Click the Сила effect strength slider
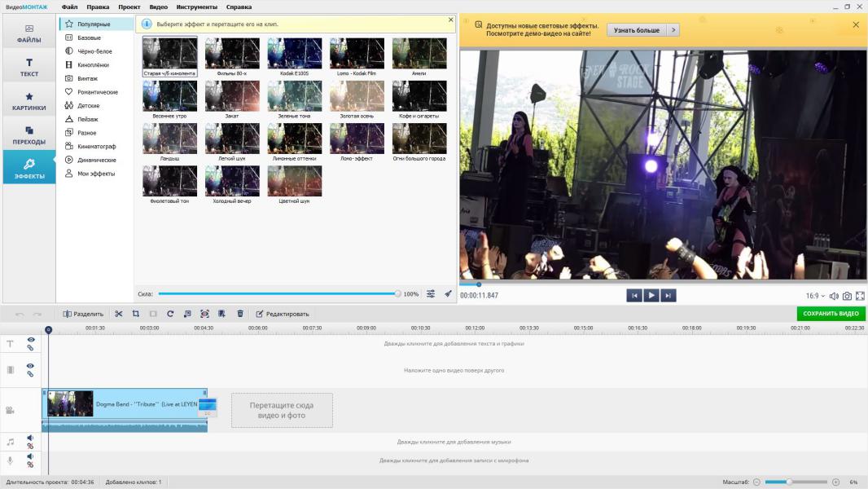 pos(277,294)
